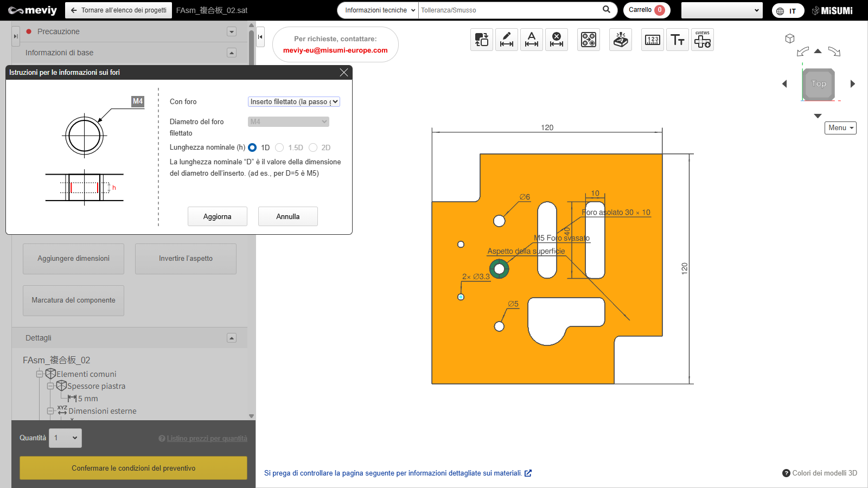The image size is (868, 488).
Task: Open the view cube Menu dropdown
Action: pyautogui.click(x=840, y=128)
